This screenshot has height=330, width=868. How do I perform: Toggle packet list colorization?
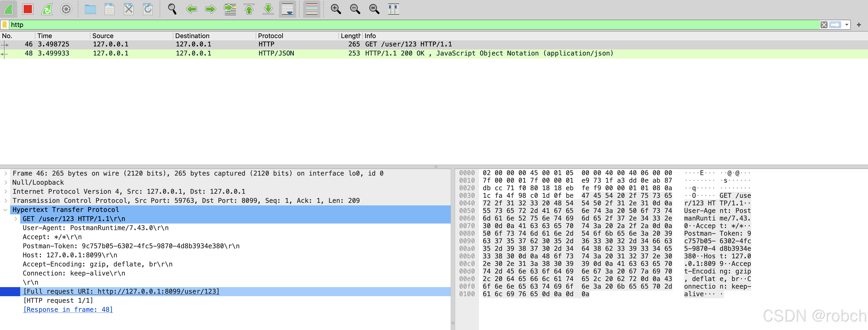[312, 9]
